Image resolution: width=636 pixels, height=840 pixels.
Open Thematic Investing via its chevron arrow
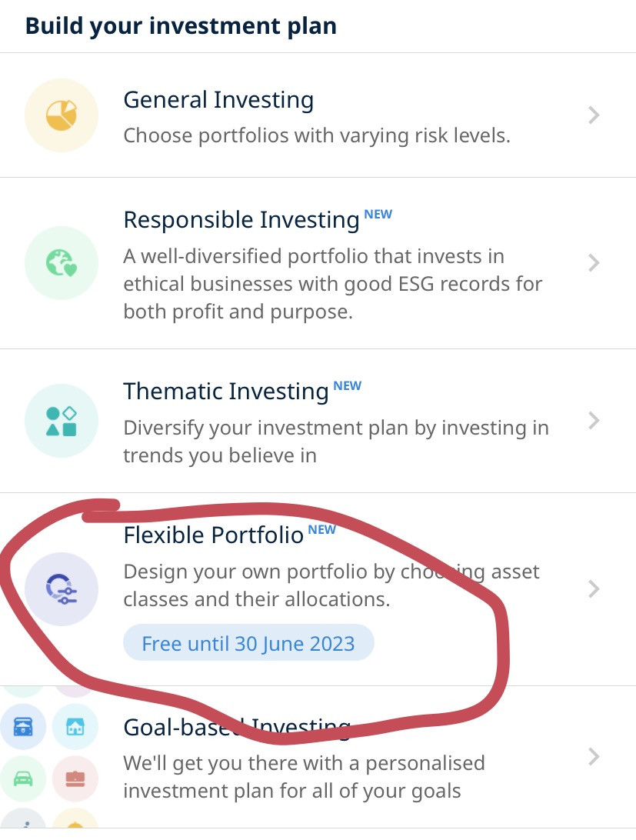[594, 421]
